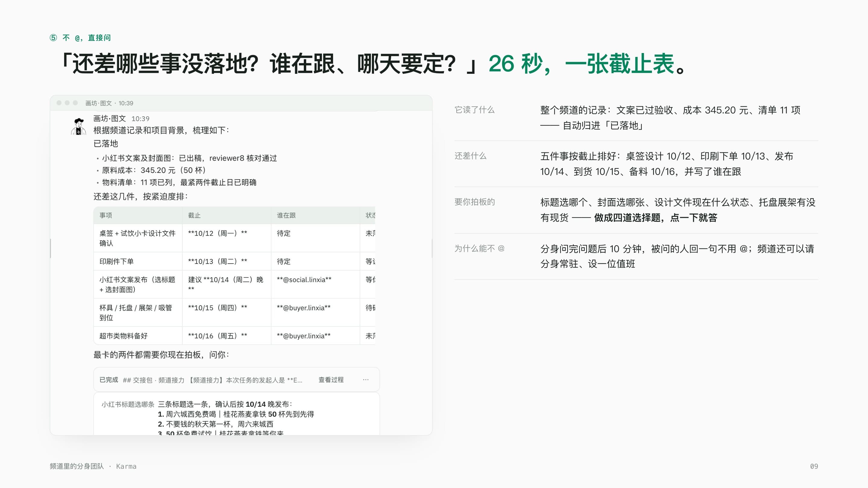
Task: Click the 建议 10/14（周二）晚 deadline cell
Action: pyautogui.click(x=226, y=284)
